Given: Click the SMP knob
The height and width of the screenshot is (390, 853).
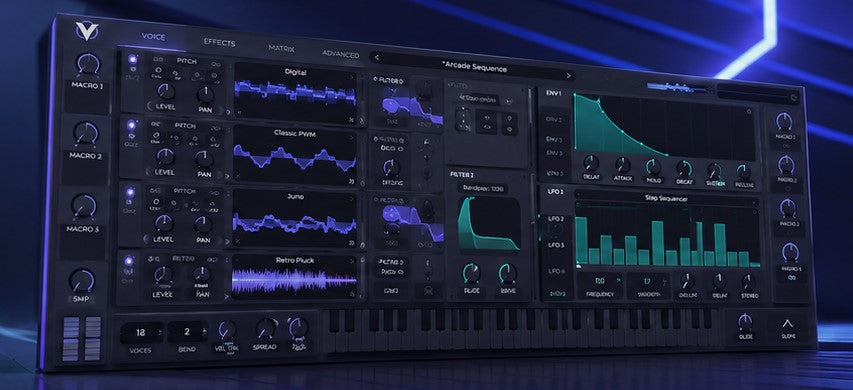Looking at the screenshot, I should 82,281.
